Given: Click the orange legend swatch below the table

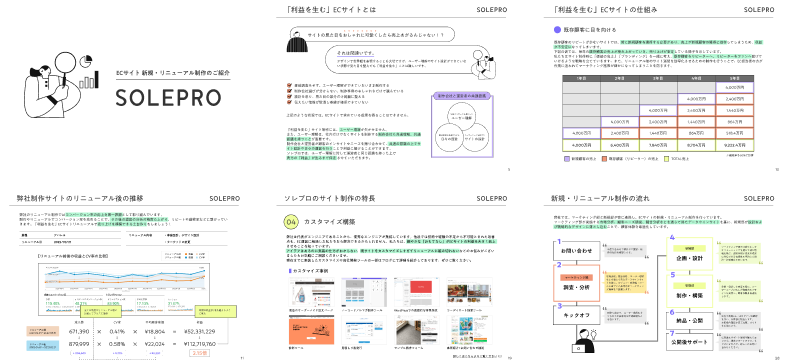Looking at the screenshot, I should click(x=605, y=159).
